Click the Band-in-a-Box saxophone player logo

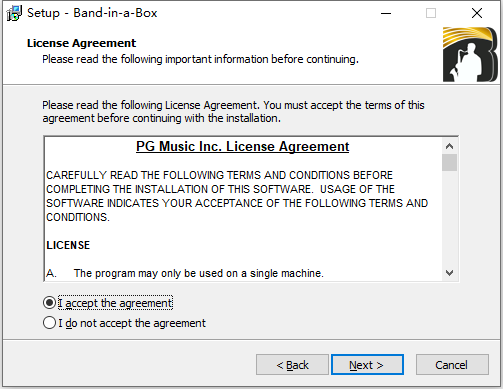(470, 54)
